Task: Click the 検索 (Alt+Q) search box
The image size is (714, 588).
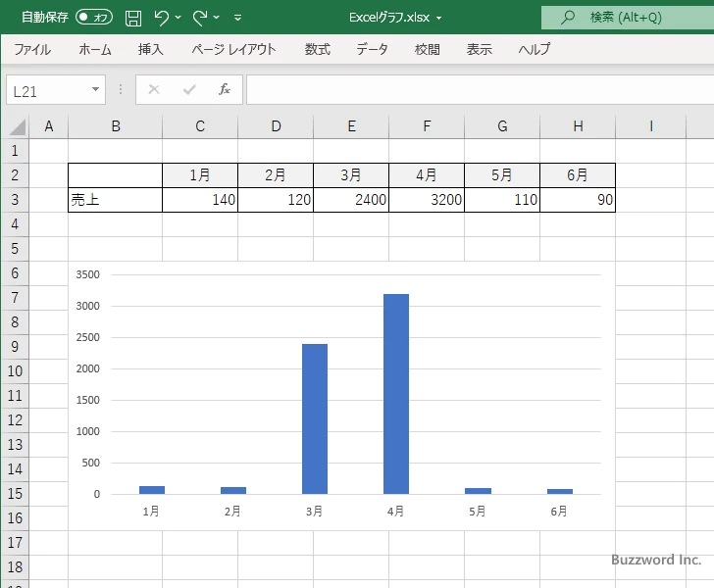Action: 628,18
